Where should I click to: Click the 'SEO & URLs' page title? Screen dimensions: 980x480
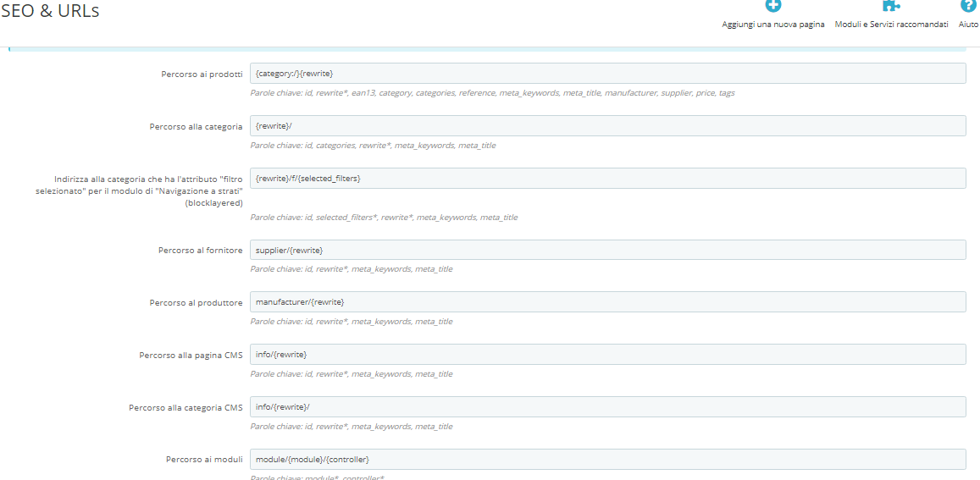point(51,11)
